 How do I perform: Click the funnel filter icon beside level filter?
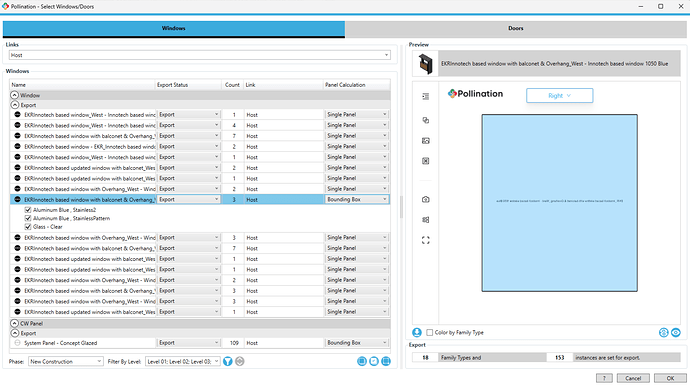(228, 361)
